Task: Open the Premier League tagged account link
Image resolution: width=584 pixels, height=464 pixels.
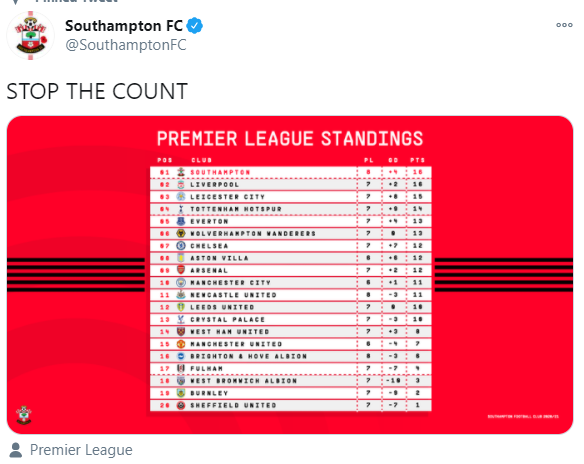Action: click(81, 450)
